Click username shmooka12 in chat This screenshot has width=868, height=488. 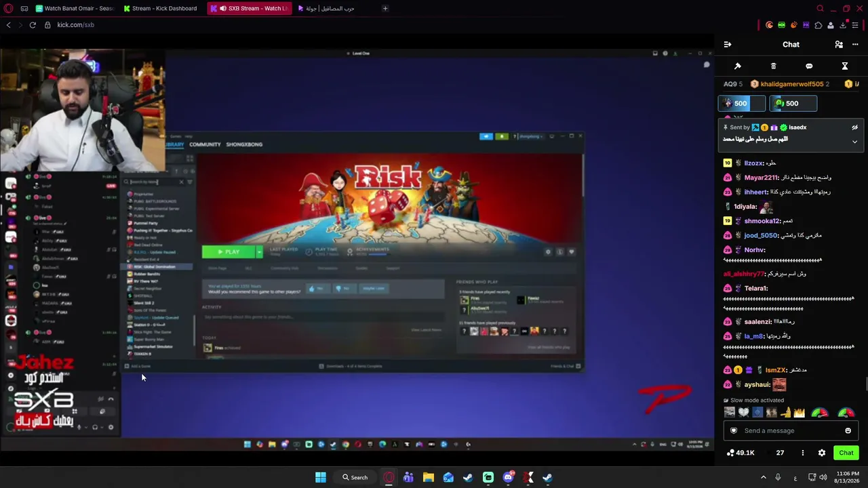click(x=763, y=221)
